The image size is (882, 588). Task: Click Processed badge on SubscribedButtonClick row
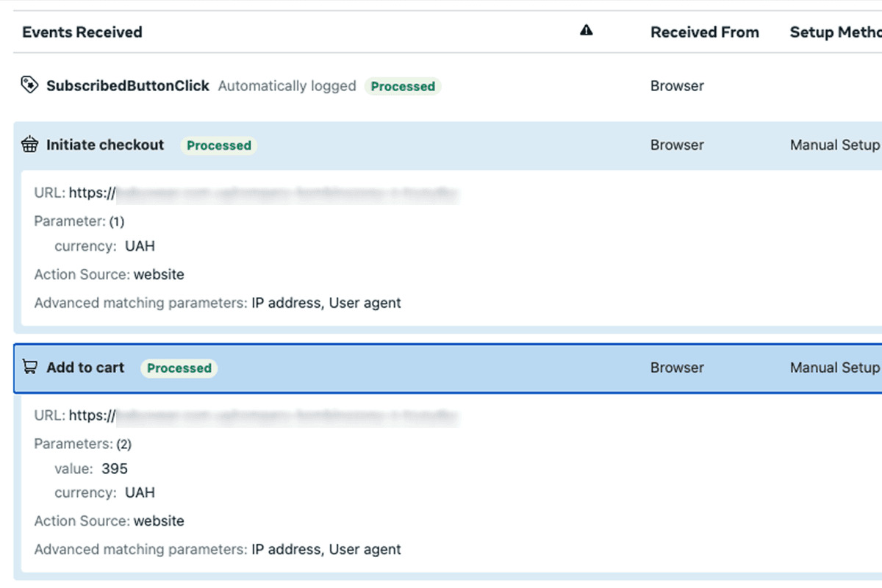click(x=403, y=87)
